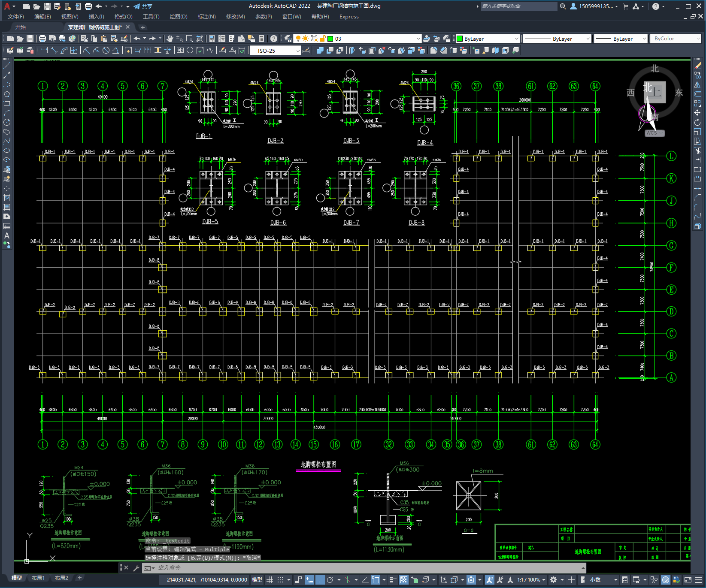This screenshot has width=706, height=588.
Task: Click the new drawing tab plus button
Action: pos(143,27)
